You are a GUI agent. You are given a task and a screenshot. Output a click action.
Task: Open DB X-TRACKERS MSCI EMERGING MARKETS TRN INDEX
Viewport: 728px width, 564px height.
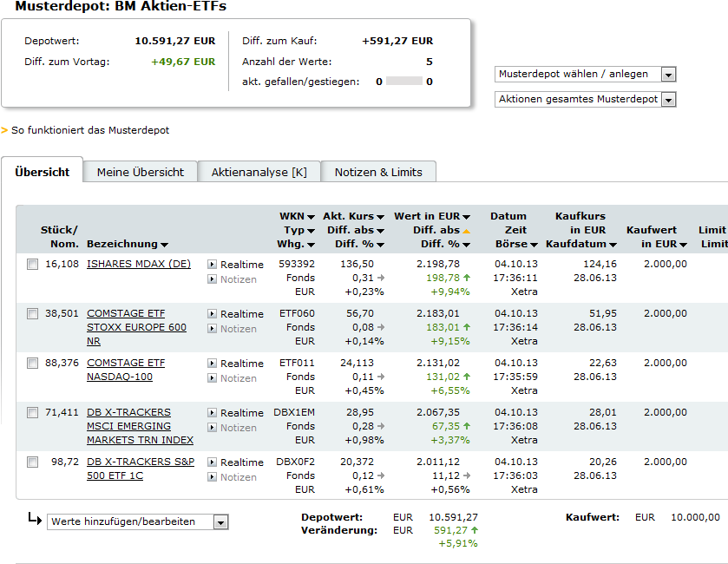(x=141, y=426)
